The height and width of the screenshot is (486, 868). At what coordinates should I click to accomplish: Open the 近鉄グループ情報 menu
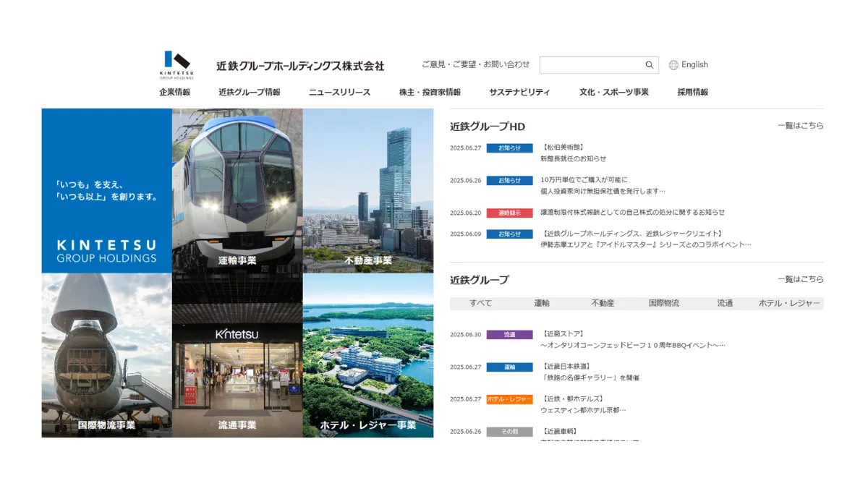click(250, 93)
